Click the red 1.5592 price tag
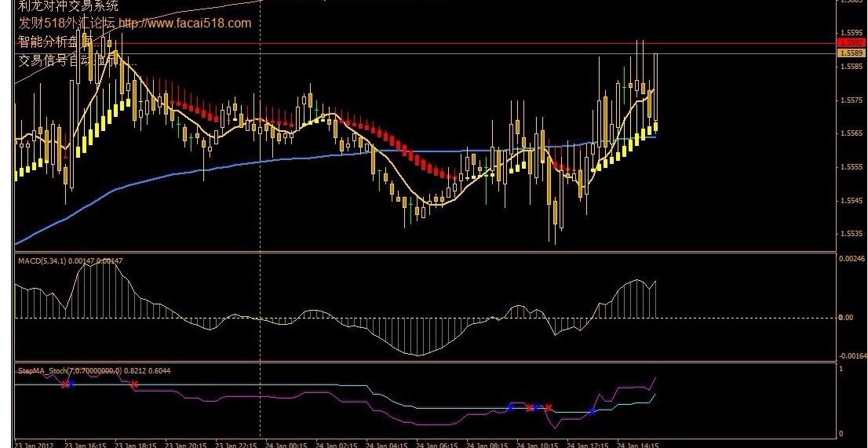This screenshot has width=868, height=448. click(x=850, y=42)
